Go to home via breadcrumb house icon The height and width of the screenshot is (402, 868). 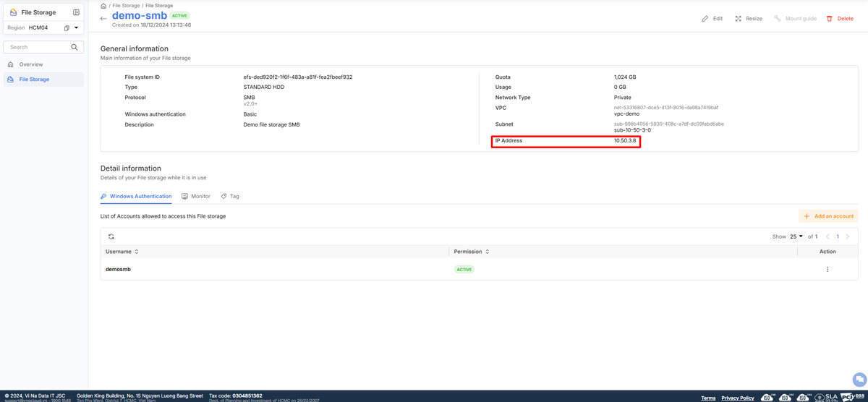103,6
